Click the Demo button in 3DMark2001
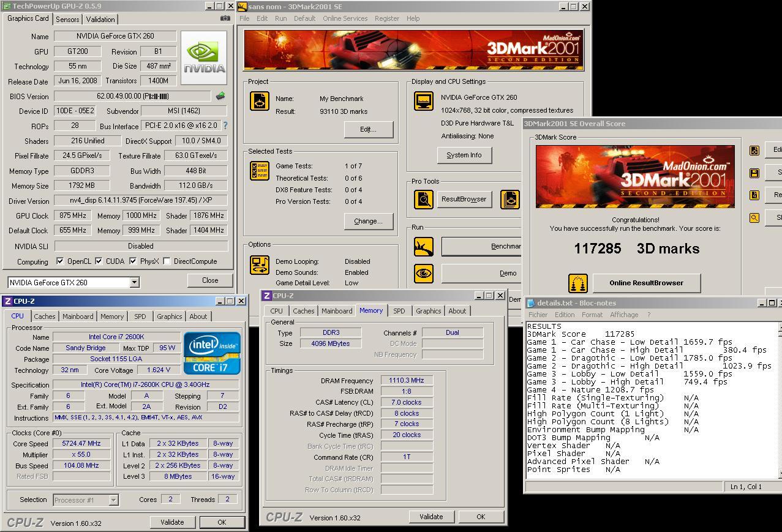Viewport: 782px width, 532px height. [x=482, y=273]
